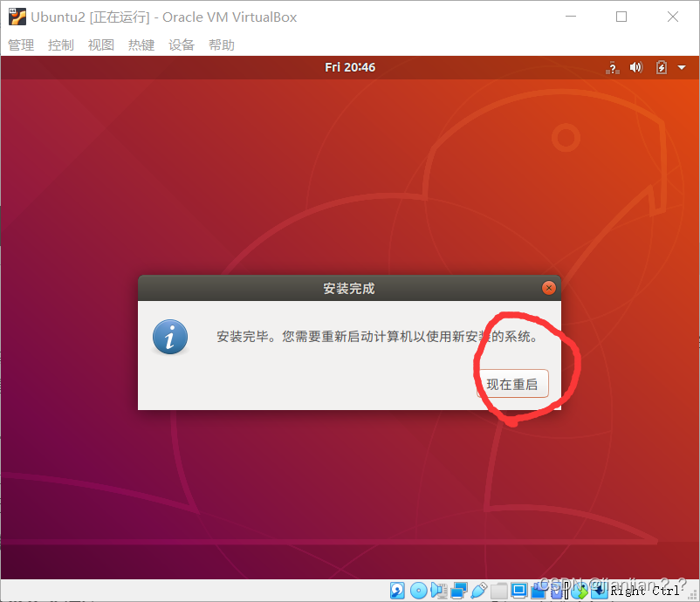This screenshot has height=602, width=700.
Task: Click the audio status icon in VirtualBox bar
Action: click(x=439, y=591)
